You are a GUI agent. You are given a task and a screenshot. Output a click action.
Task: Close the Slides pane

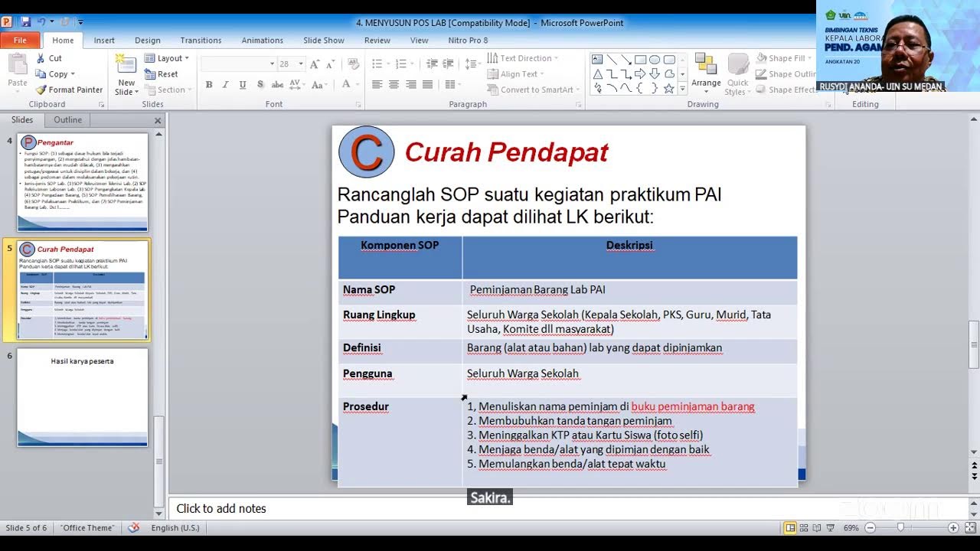click(158, 120)
